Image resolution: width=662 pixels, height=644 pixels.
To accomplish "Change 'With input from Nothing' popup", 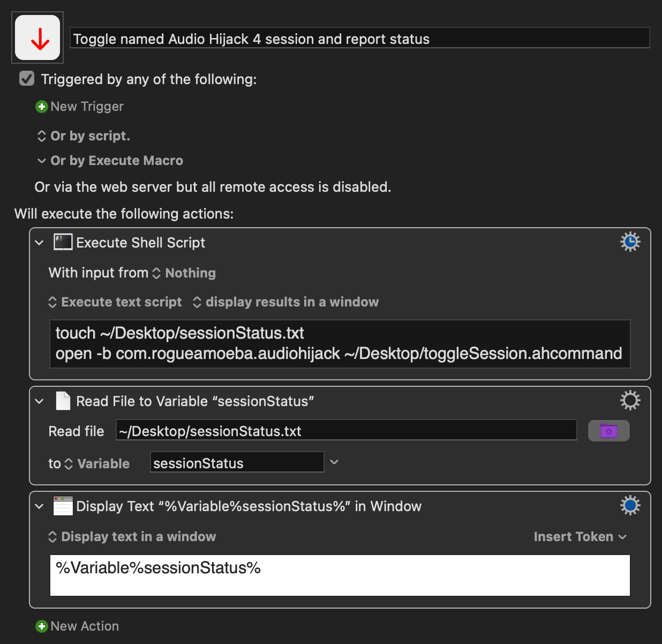I will (x=185, y=273).
